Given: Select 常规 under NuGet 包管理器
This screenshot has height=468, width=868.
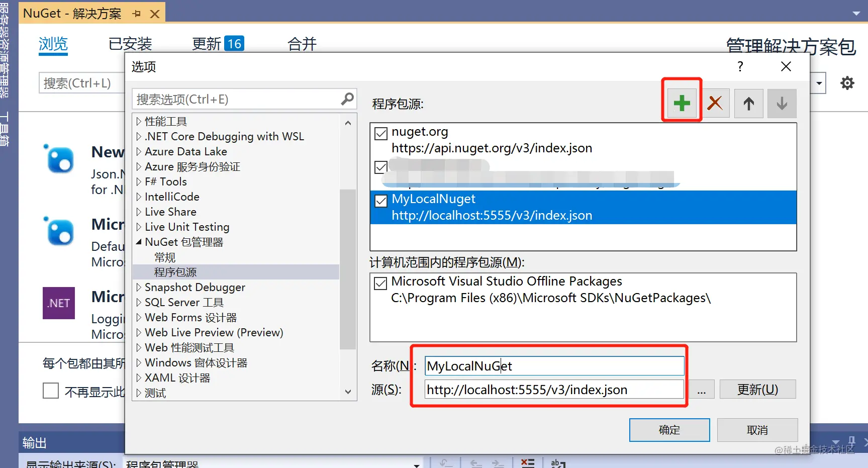Looking at the screenshot, I should pyautogui.click(x=165, y=257).
